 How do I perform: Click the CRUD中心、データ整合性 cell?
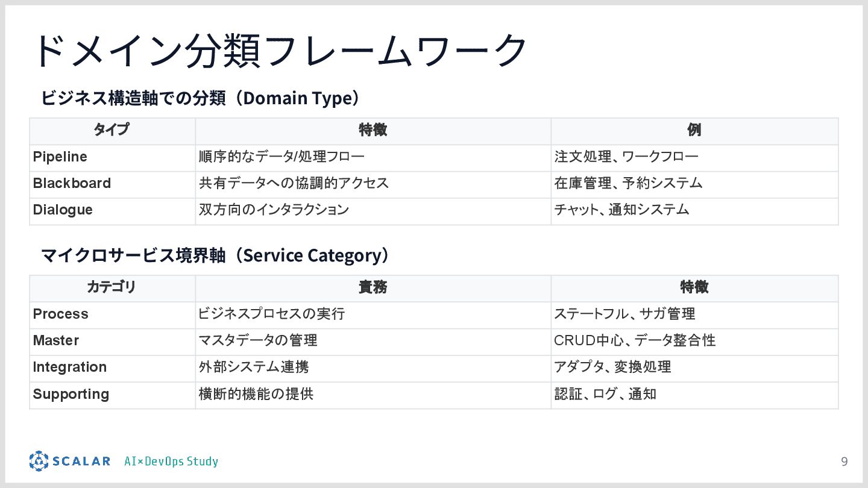click(694, 341)
